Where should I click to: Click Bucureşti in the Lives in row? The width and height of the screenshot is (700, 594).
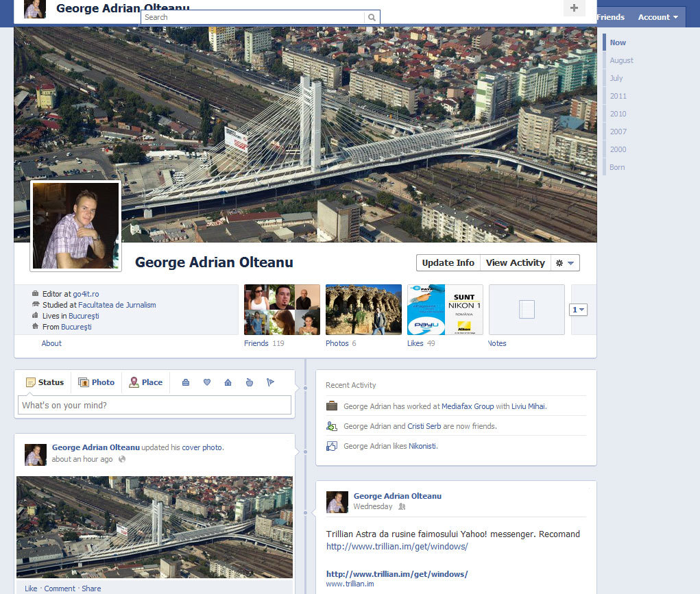(x=84, y=316)
